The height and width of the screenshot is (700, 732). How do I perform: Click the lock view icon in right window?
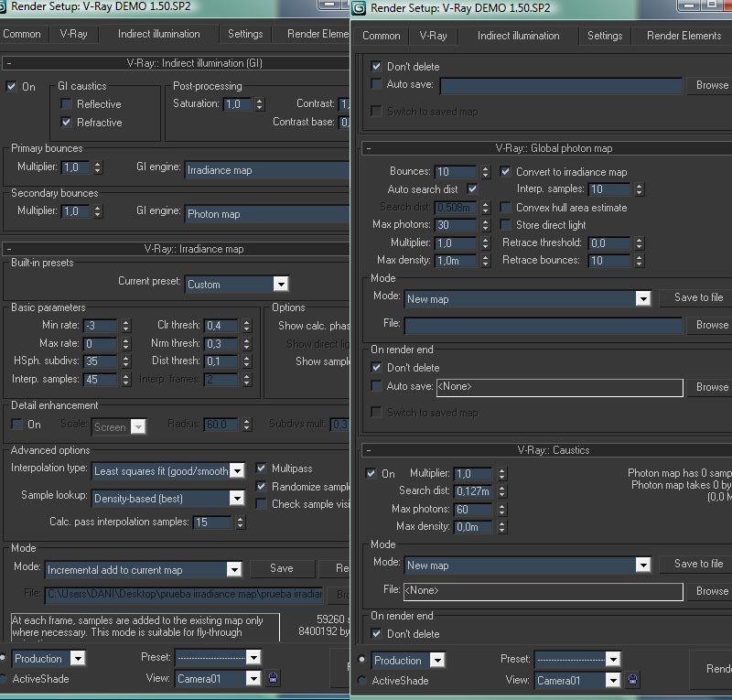tap(632, 680)
